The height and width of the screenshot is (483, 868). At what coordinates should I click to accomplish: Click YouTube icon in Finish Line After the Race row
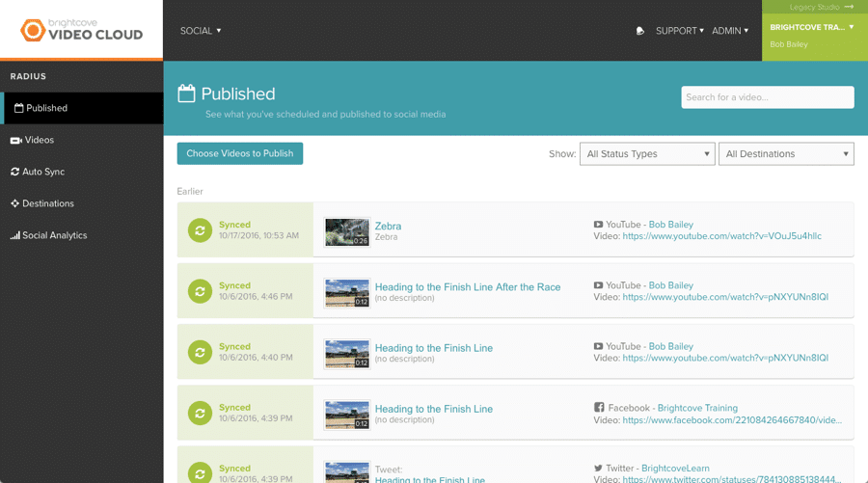click(598, 285)
